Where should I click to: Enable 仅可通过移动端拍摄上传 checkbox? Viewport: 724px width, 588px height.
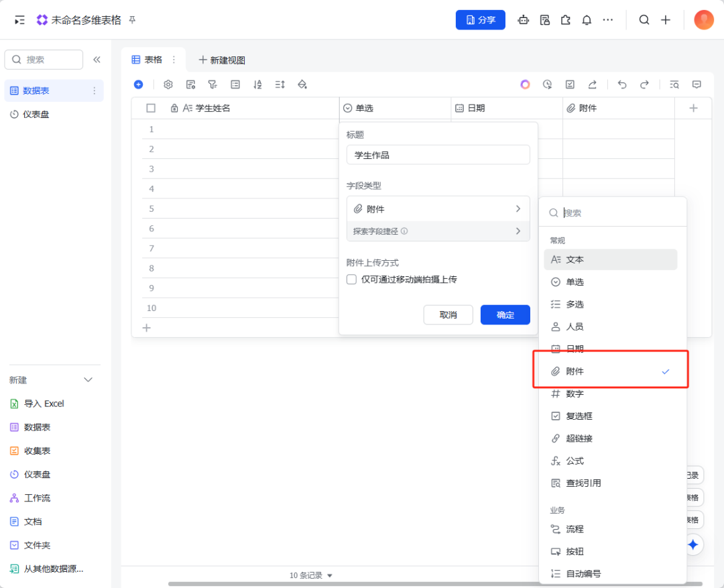pos(351,280)
